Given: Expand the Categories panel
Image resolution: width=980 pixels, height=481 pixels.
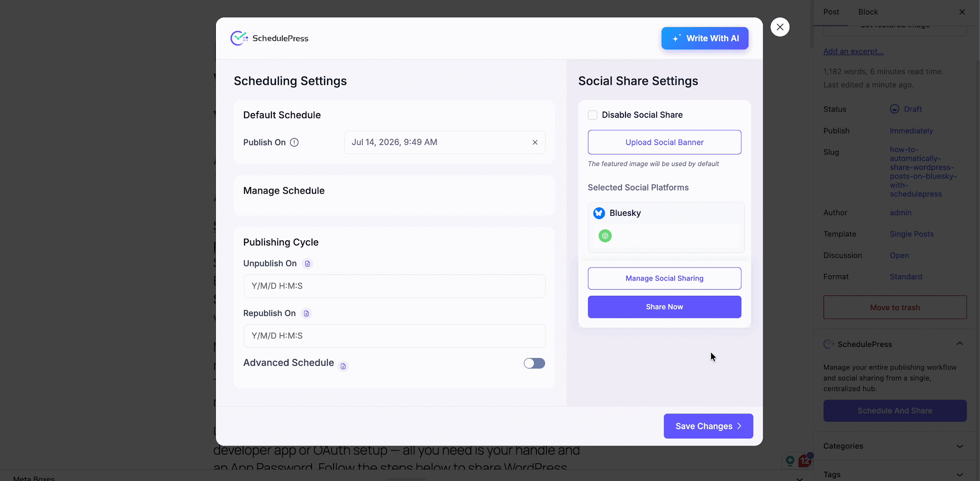Looking at the screenshot, I should 960,446.
